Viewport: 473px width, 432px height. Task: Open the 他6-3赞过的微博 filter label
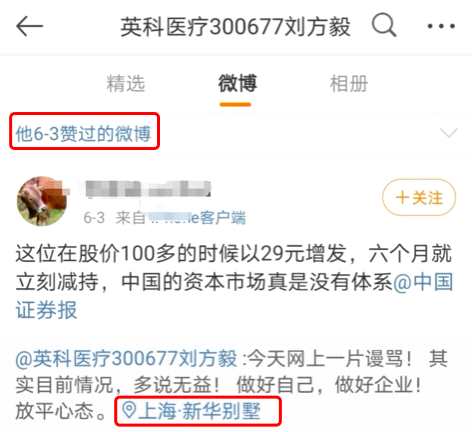tap(83, 134)
